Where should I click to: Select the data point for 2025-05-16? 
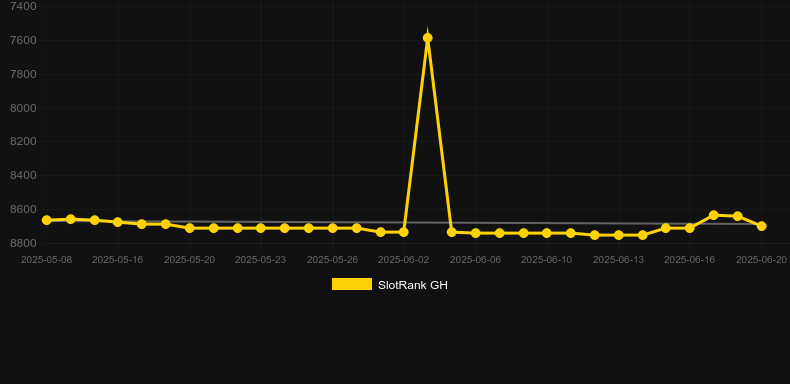coord(118,222)
